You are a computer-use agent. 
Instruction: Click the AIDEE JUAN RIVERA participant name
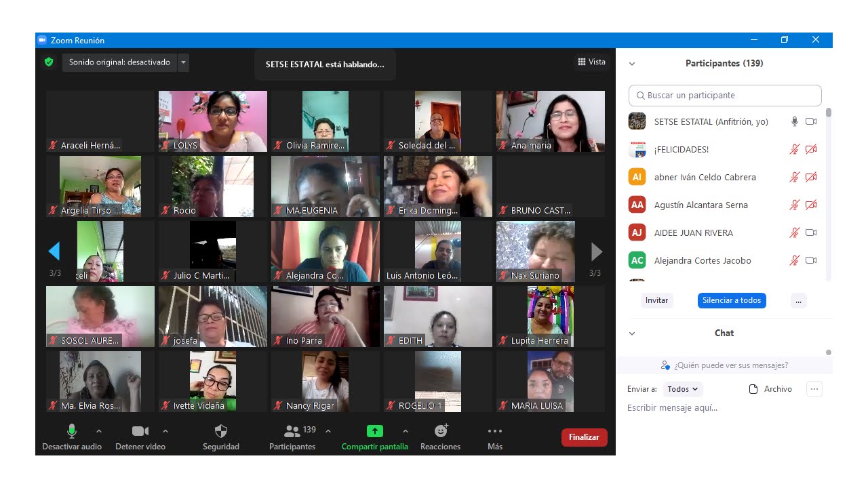click(x=694, y=233)
